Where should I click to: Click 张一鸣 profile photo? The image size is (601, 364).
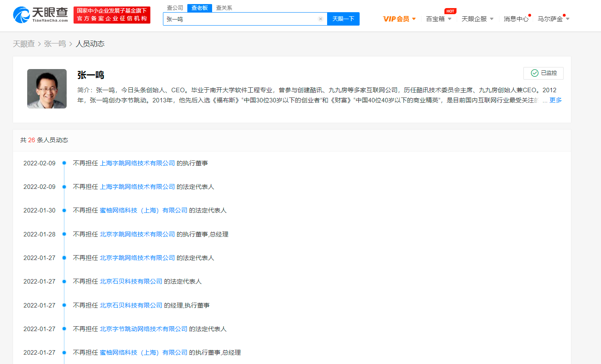(x=47, y=89)
